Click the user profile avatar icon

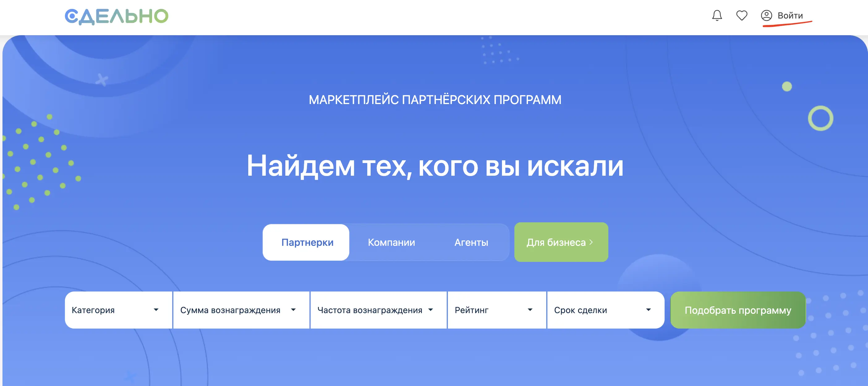click(x=766, y=15)
